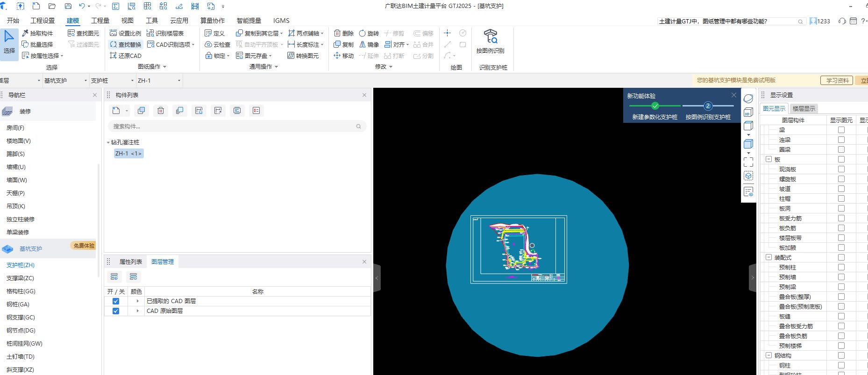The height and width of the screenshot is (375, 868).
Task: Check 显示图元 box for 板洞 row
Action: point(841,208)
